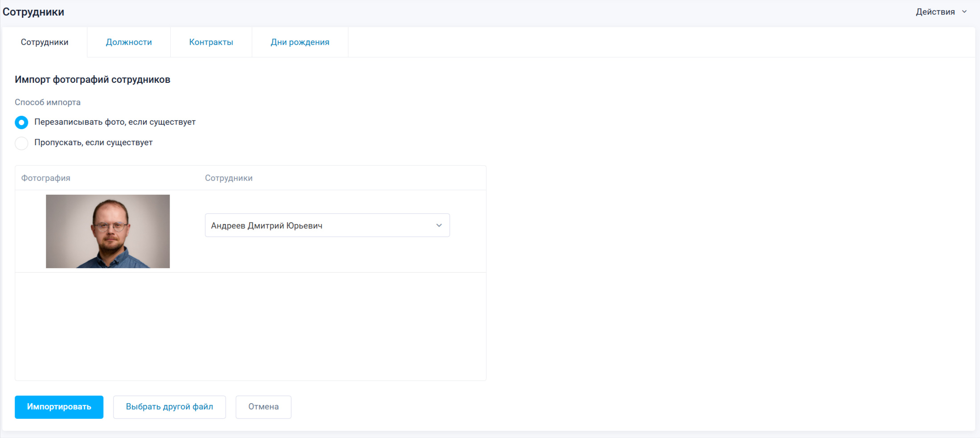Viewport: 980px width, 438px height.
Task: Open the Контракты tab
Action: (211, 42)
